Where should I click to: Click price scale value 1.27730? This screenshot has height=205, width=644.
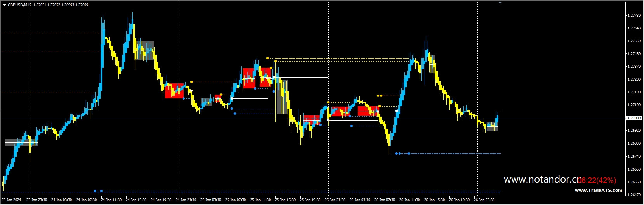coord(634,16)
